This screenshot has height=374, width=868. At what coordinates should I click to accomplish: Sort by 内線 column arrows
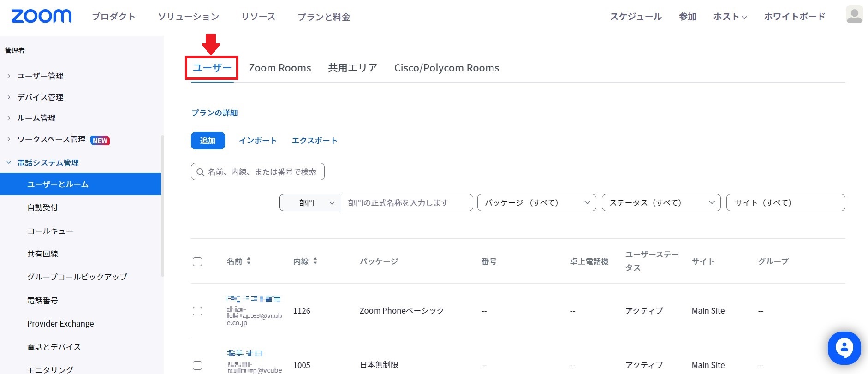pos(315,261)
